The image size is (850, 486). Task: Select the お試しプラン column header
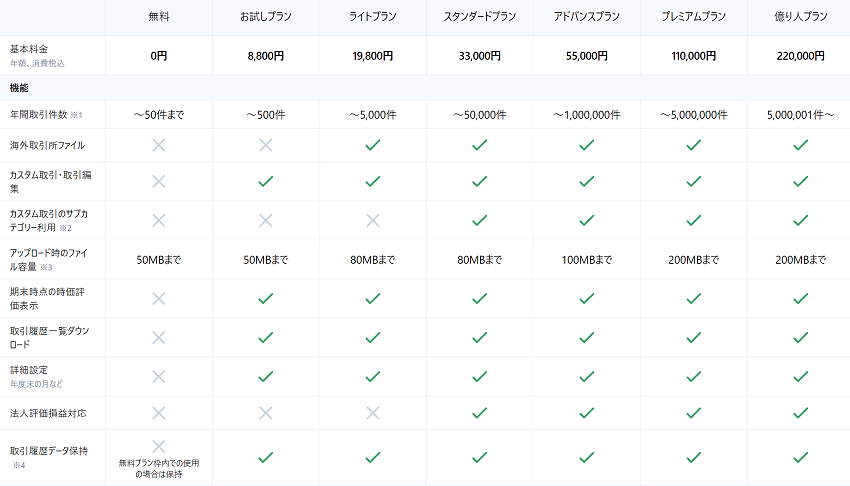[265, 18]
